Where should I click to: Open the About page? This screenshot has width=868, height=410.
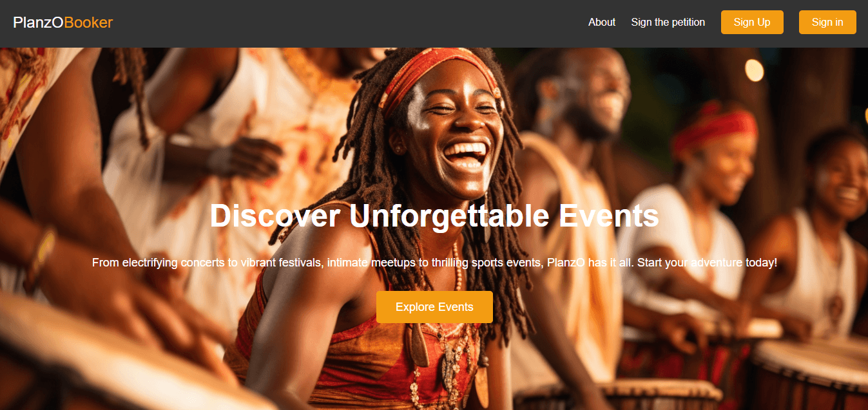602,22
